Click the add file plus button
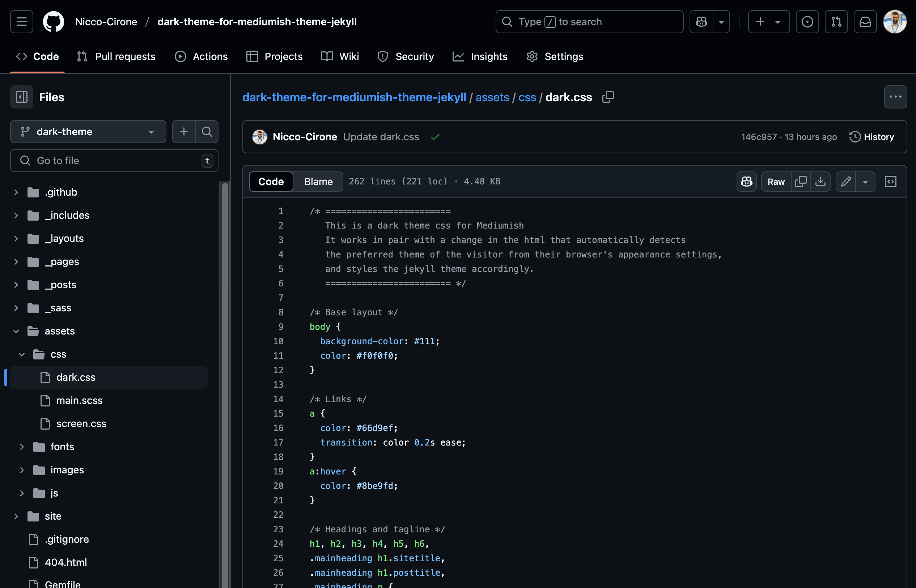The image size is (916, 588). tap(184, 132)
